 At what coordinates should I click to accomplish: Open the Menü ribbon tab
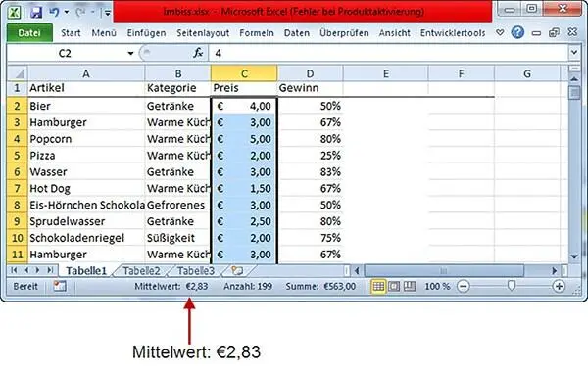(x=104, y=33)
